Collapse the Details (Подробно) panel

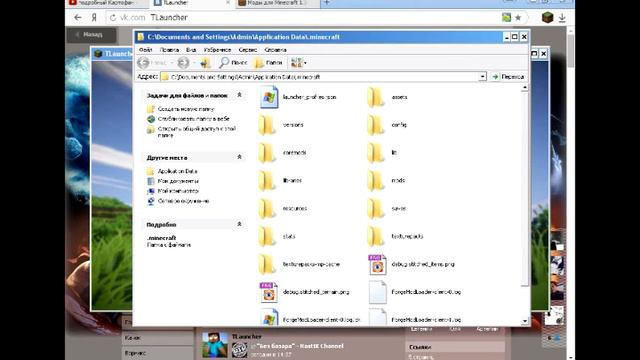[x=240, y=224]
